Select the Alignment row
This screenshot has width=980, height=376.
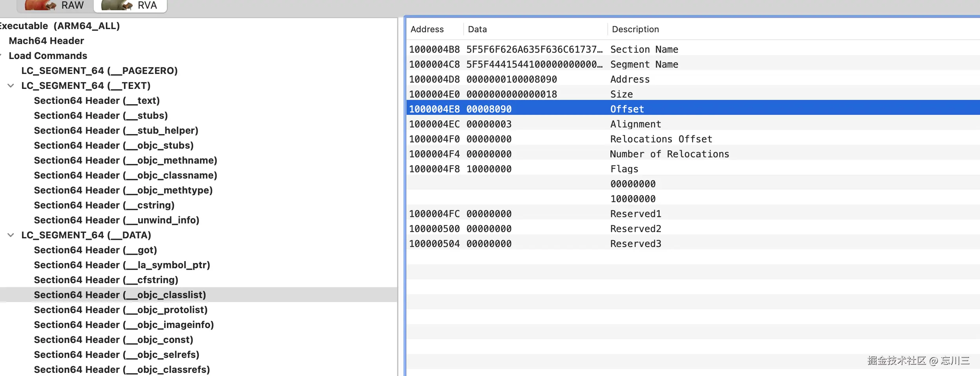[693, 124]
